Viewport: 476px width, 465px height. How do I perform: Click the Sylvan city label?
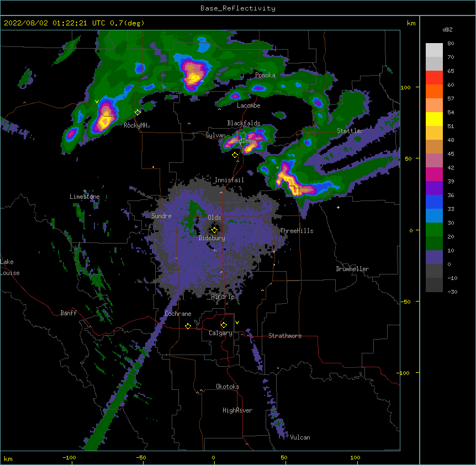pos(215,135)
